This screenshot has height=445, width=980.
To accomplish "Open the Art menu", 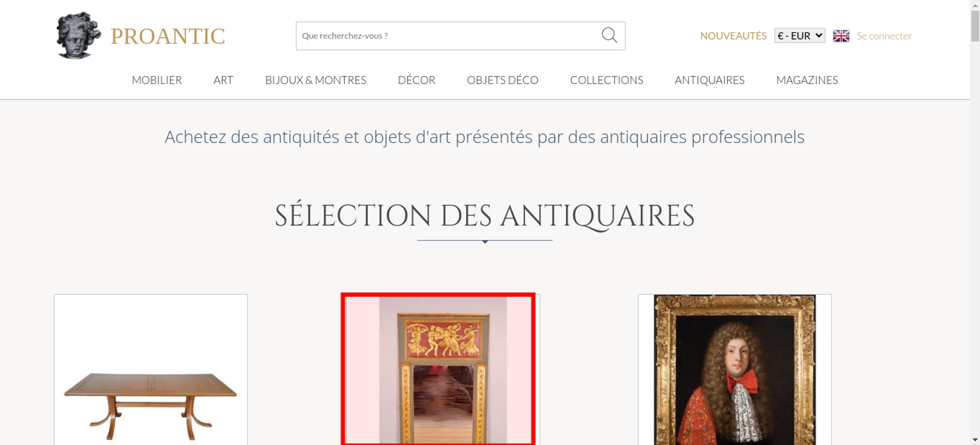I will tap(223, 80).
